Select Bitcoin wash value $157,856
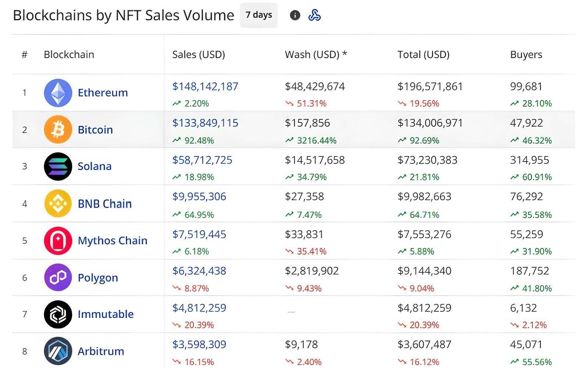Image resolution: width=588 pixels, height=368 pixels. click(x=308, y=123)
